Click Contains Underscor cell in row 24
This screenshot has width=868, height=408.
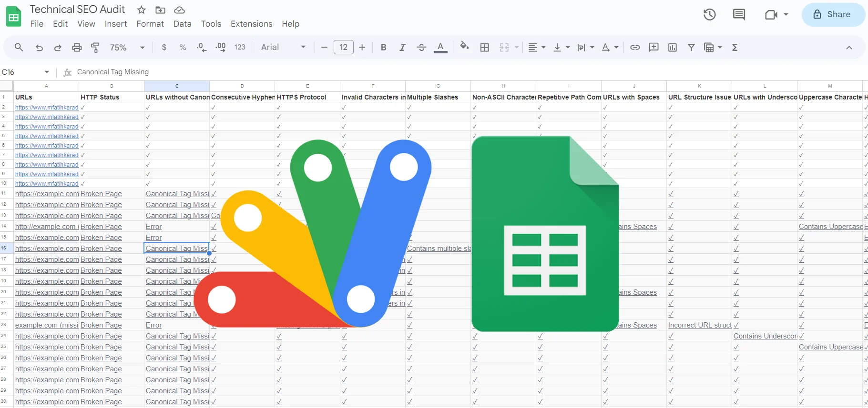coord(765,336)
